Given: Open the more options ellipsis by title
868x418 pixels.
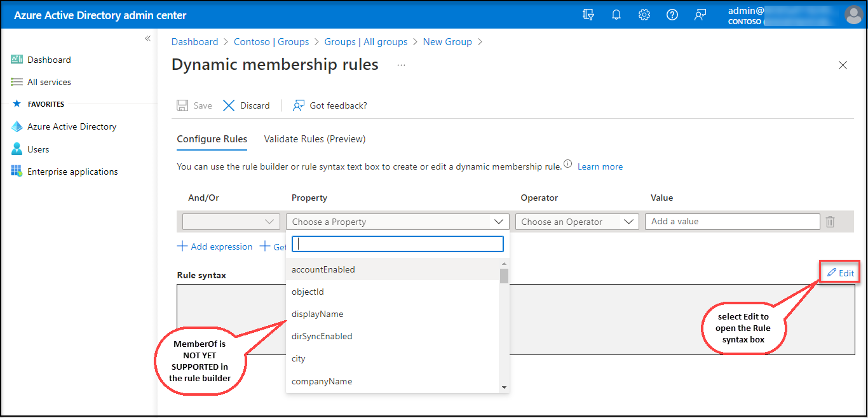Looking at the screenshot, I should point(401,65).
